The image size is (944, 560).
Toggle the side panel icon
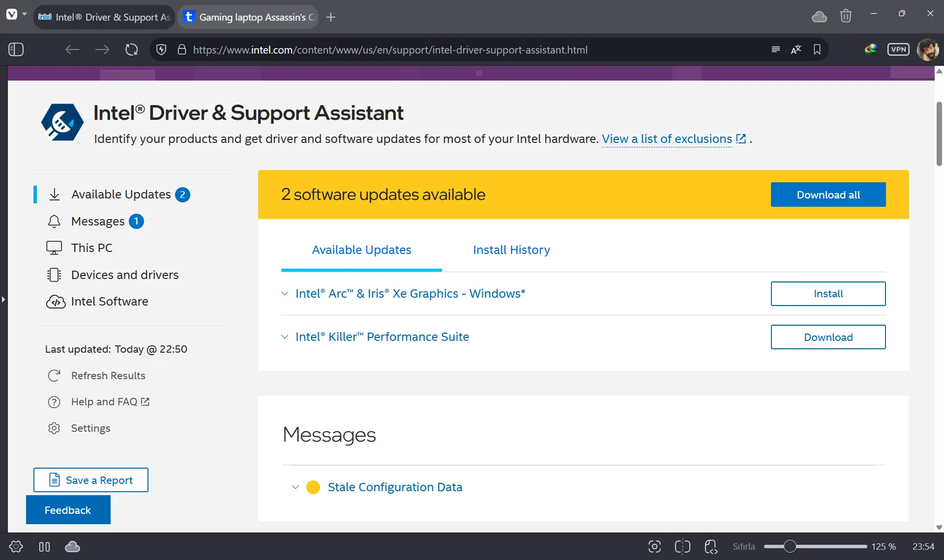click(16, 50)
